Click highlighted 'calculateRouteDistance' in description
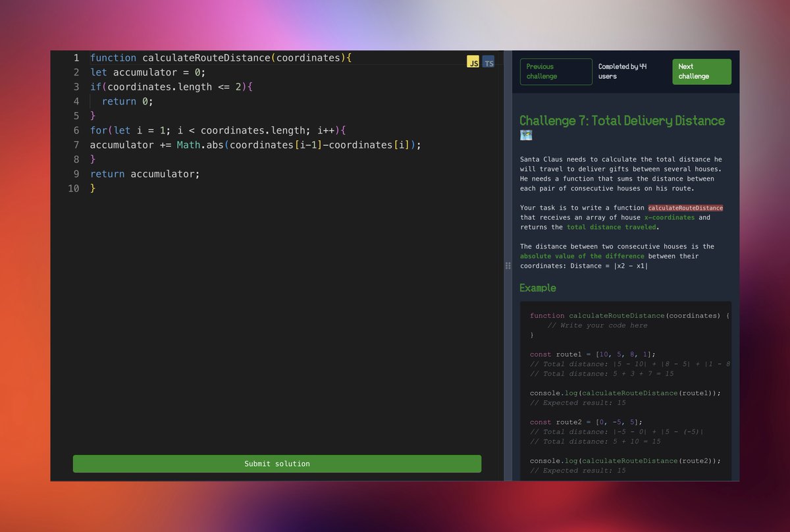The width and height of the screenshot is (790, 532). click(x=685, y=208)
